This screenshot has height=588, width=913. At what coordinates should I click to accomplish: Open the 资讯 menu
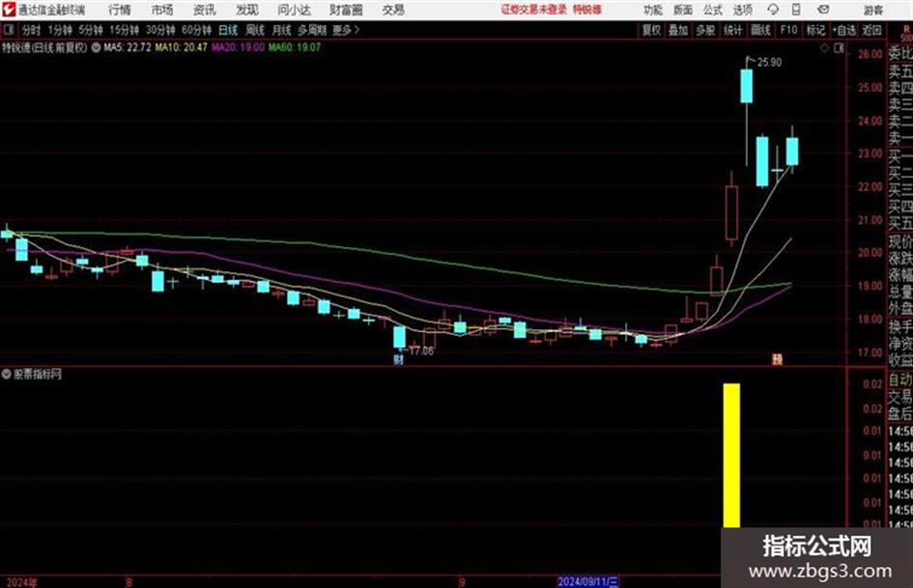coord(205,10)
